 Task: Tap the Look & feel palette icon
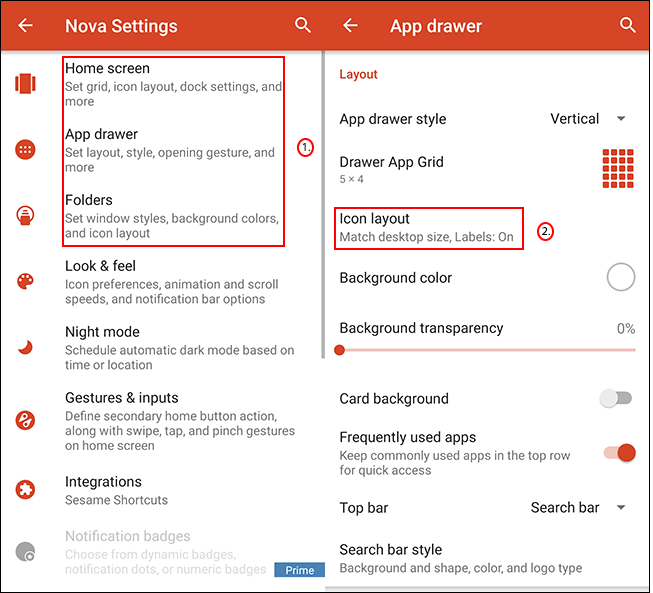25,282
